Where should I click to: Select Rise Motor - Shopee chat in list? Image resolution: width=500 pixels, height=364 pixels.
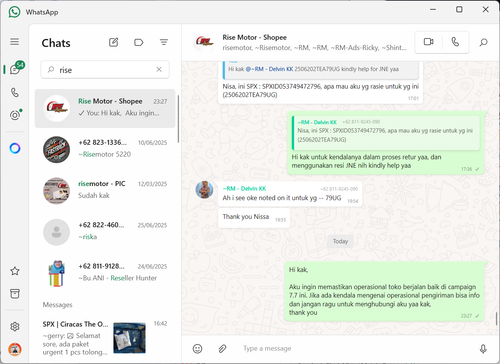(x=105, y=108)
